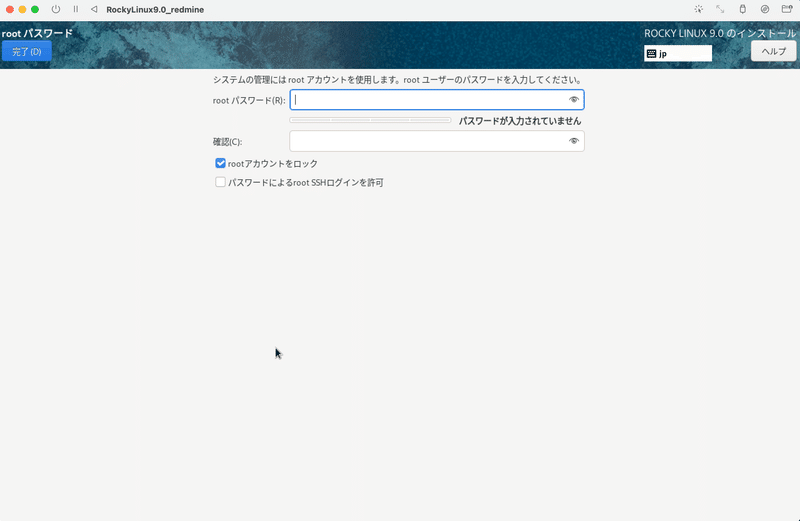Click the password strength bar

point(370,120)
